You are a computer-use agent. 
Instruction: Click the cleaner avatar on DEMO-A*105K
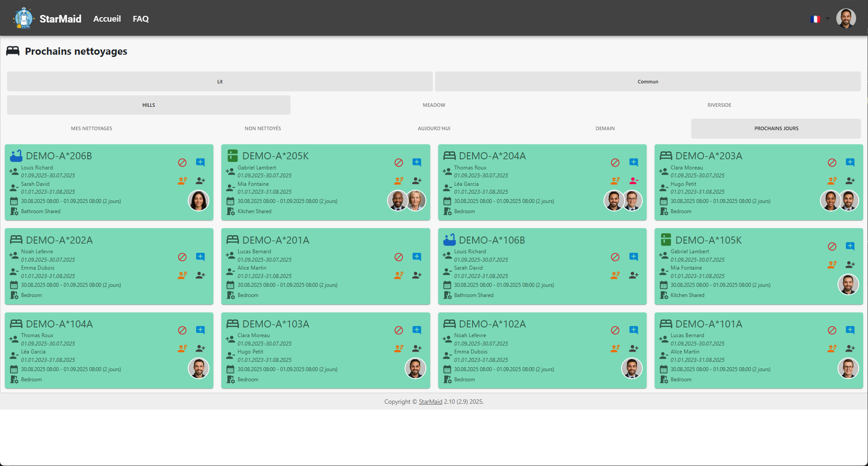coord(848,284)
